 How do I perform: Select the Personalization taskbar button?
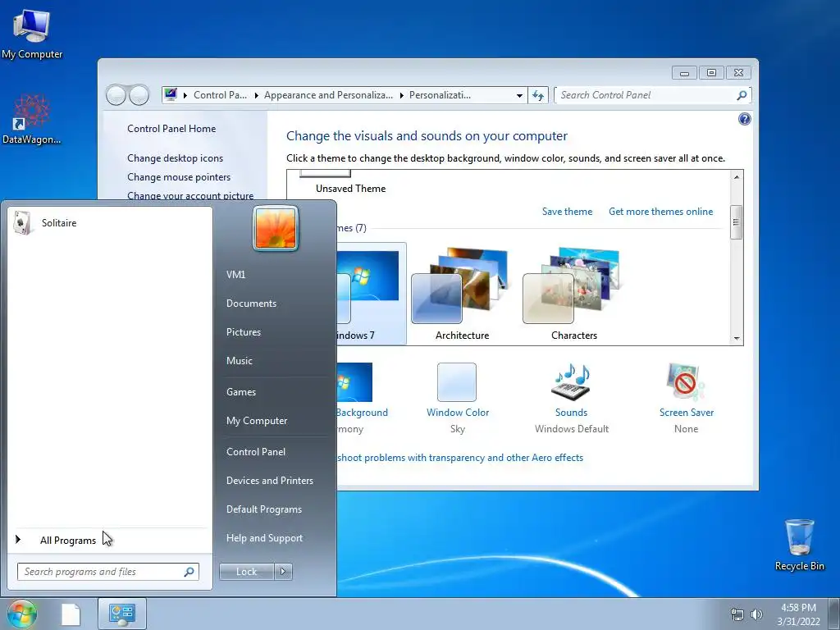click(x=122, y=614)
